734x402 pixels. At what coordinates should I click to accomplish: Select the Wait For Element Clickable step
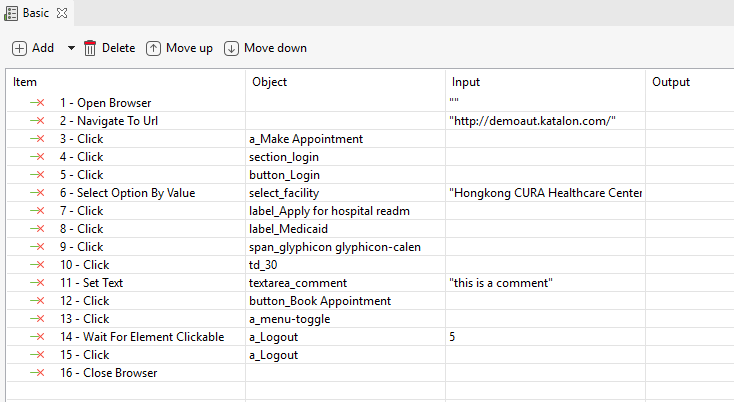click(141, 337)
